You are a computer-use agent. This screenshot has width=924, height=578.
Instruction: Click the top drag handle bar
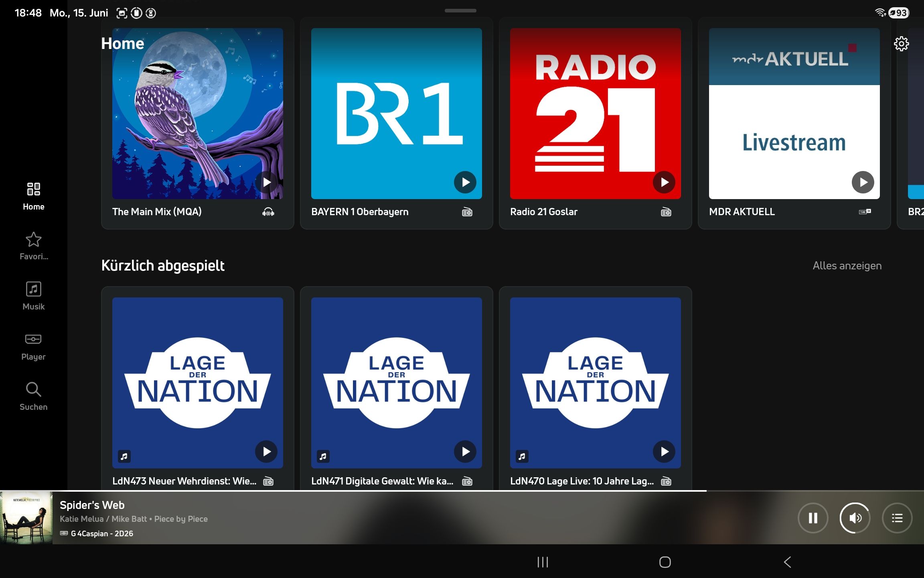pyautogui.click(x=460, y=10)
